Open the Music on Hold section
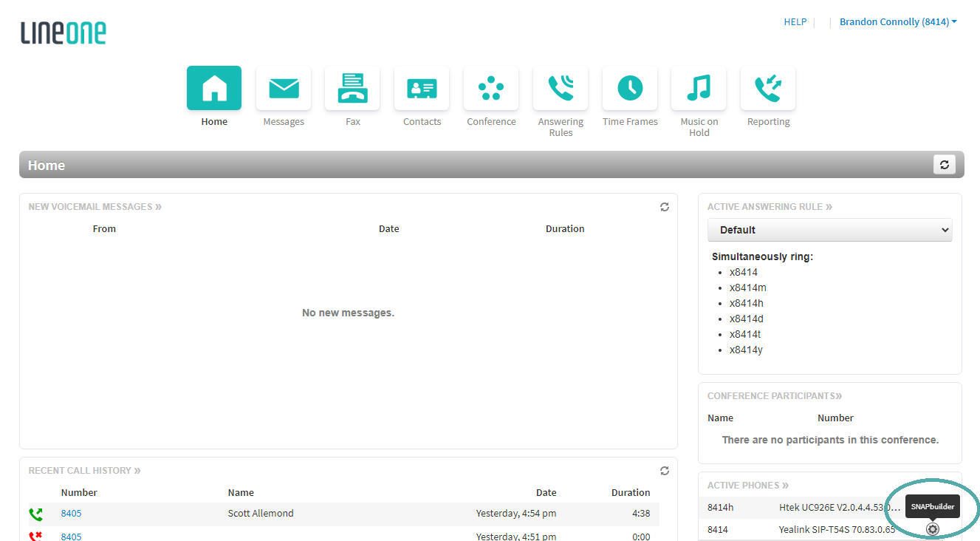This screenshot has width=980, height=541. point(698,88)
